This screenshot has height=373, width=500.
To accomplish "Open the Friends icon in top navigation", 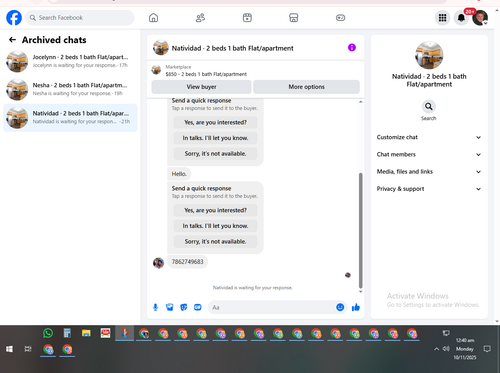I will [200, 18].
